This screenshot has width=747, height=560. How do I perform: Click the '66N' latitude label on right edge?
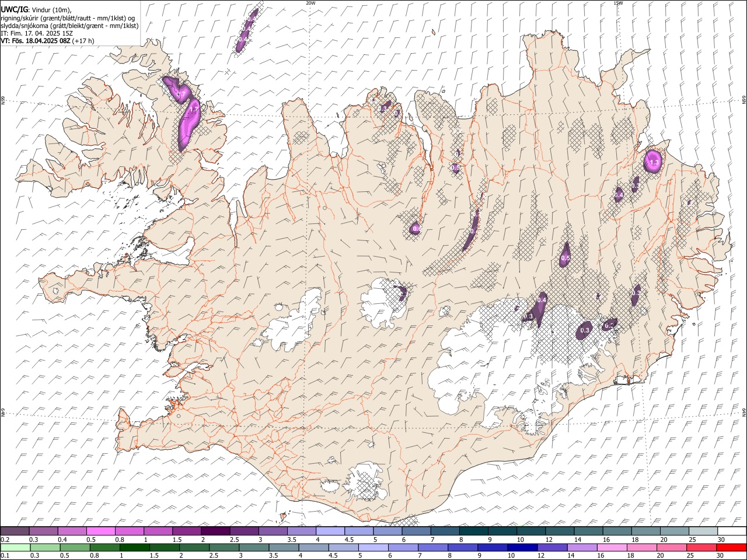(744, 100)
